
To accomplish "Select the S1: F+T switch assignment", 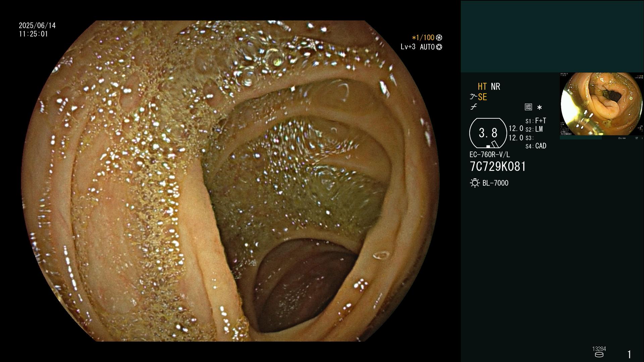I will pos(536,121).
